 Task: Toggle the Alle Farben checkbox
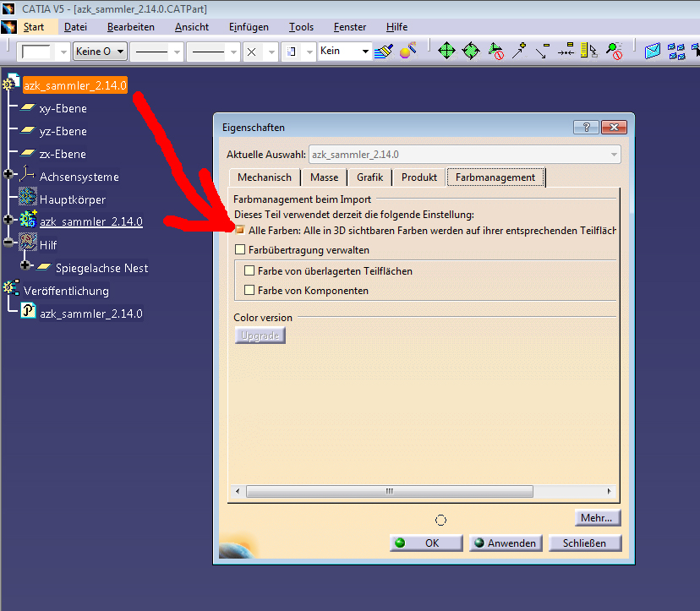240,230
